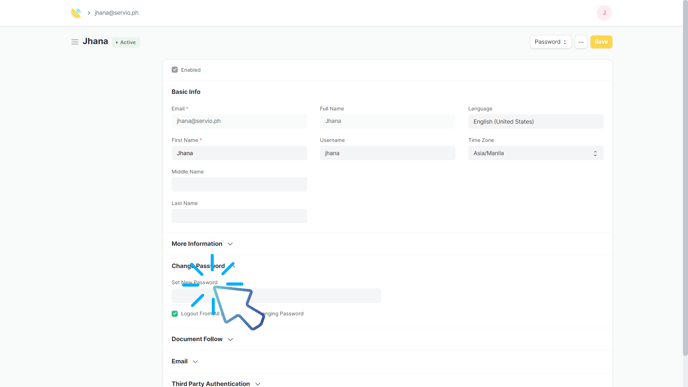Expand Third Party Authentication section
The width and height of the screenshot is (688, 387).
tap(216, 383)
